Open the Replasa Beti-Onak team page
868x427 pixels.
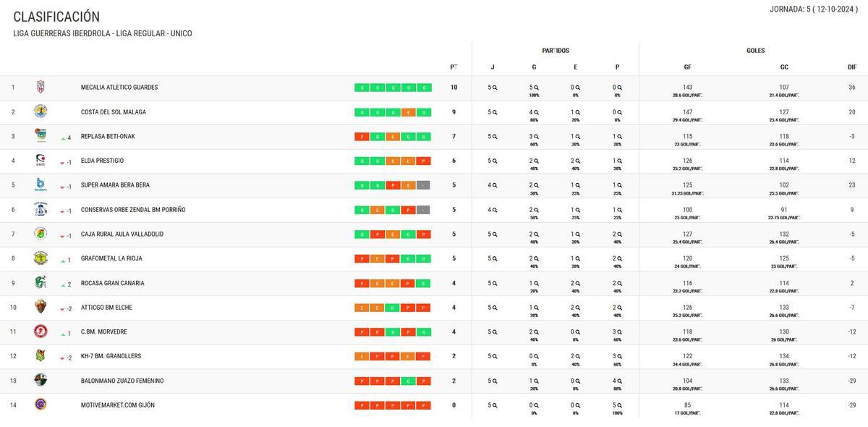tap(108, 137)
